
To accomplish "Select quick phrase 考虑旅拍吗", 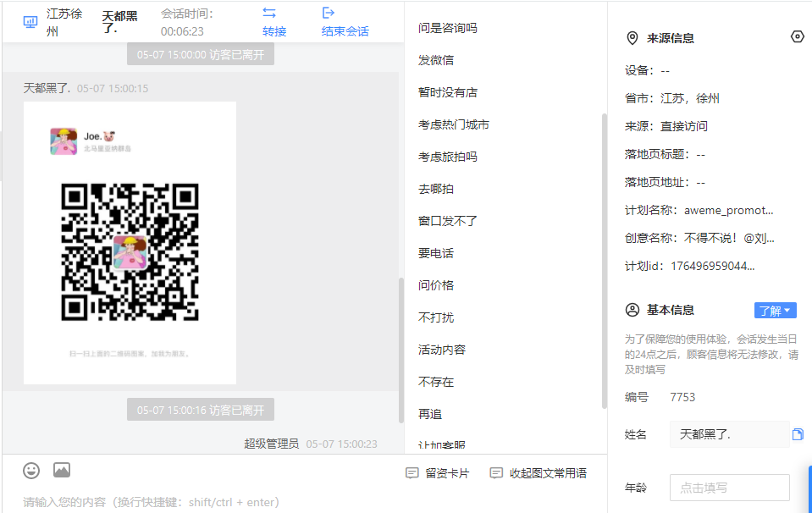I will pos(448,157).
